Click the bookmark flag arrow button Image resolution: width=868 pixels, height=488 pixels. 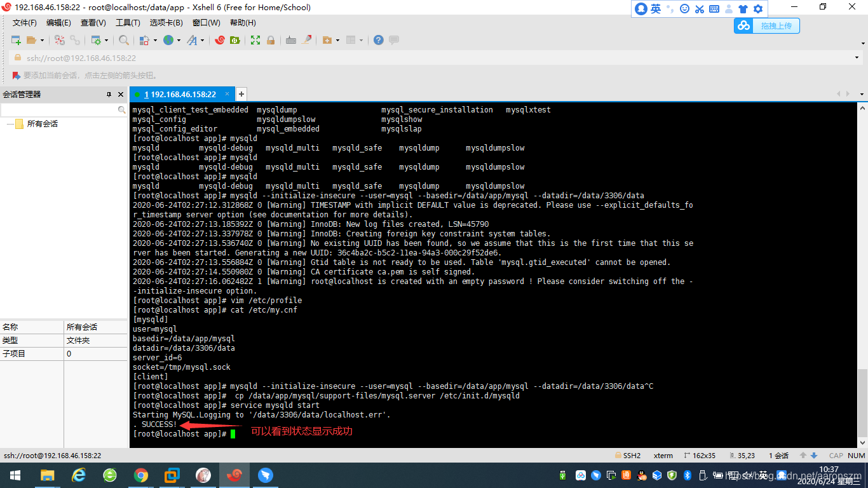17,75
